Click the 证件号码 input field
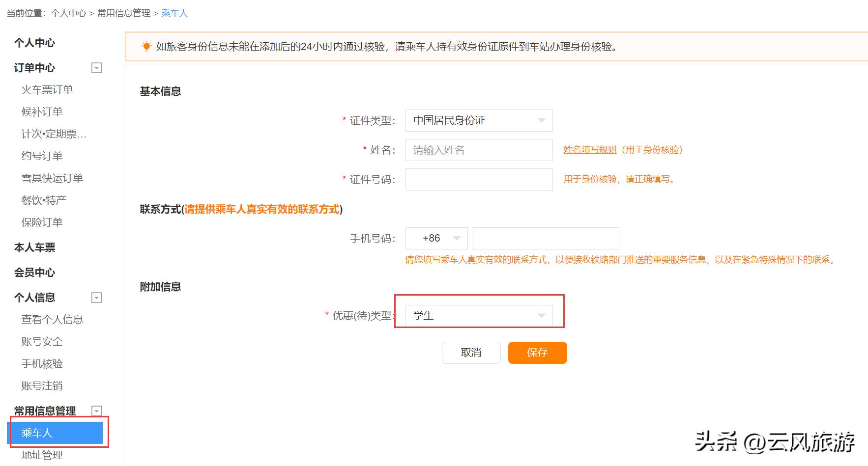Screen dimensions: 868x466 [479, 179]
